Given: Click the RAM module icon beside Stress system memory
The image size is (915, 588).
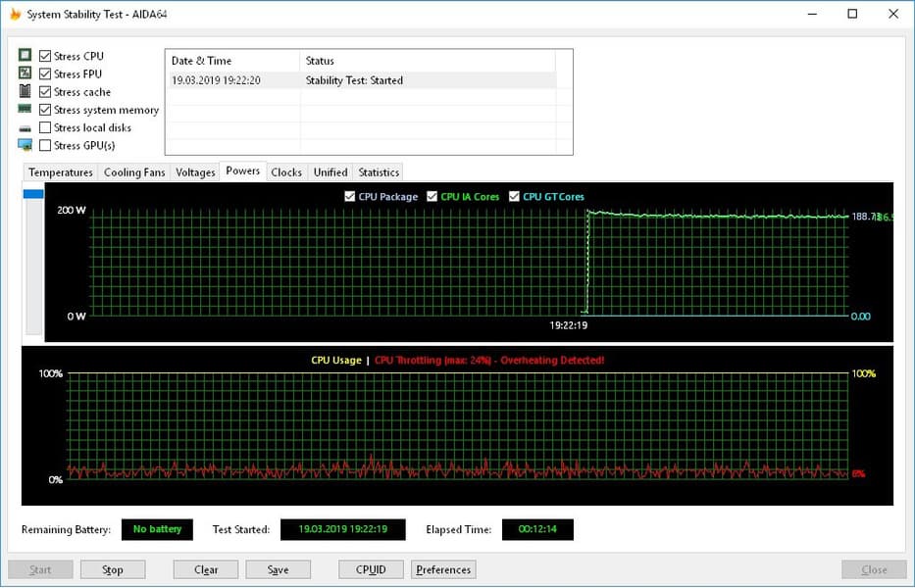Looking at the screenshot, I should [25, 109].
